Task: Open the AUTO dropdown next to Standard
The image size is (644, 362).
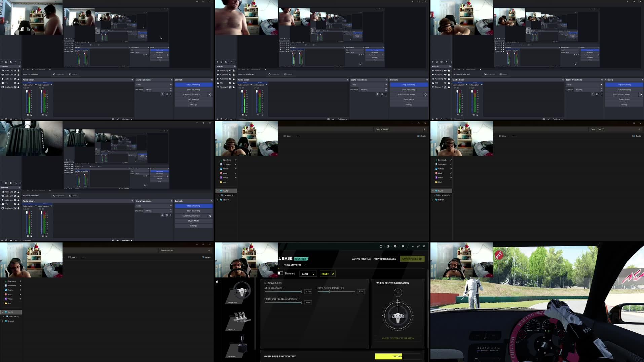Action: click(x=308, y=274)
